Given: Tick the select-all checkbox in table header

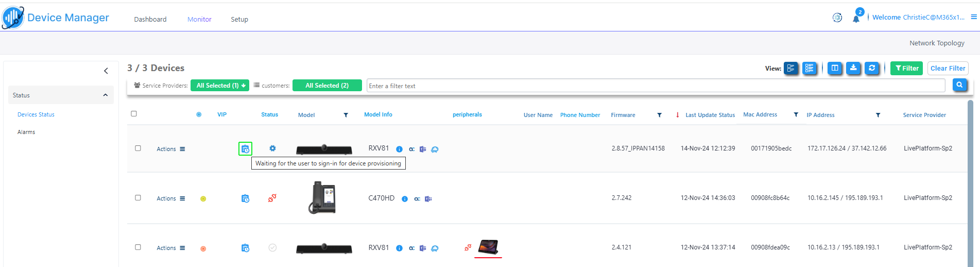Looking at the screenshot, I should pos(134,113).
